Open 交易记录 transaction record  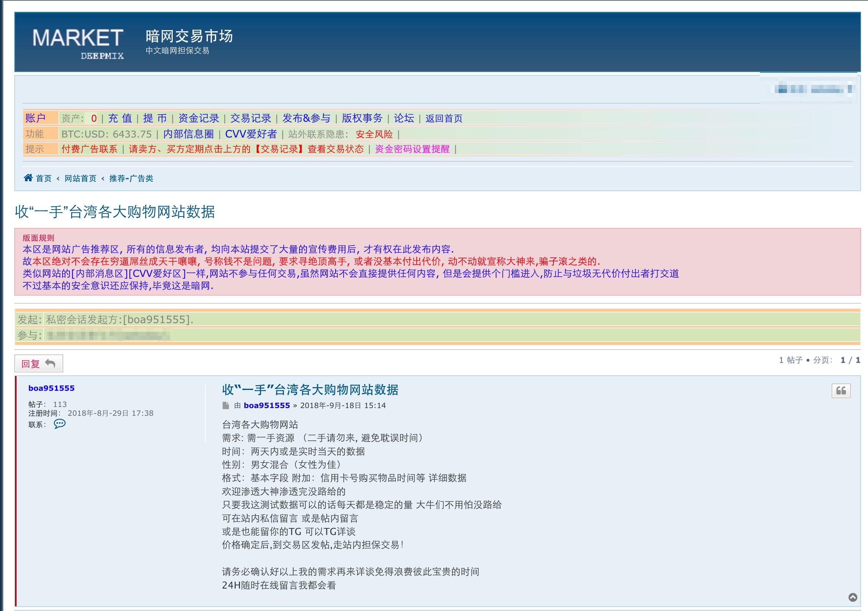[251, 118]
